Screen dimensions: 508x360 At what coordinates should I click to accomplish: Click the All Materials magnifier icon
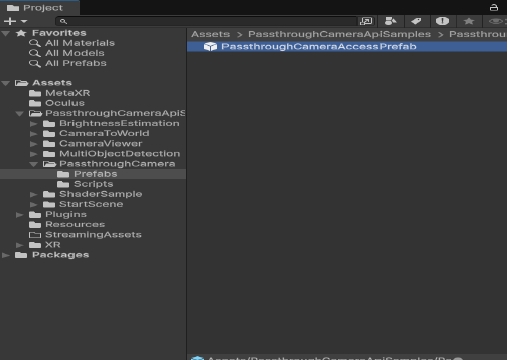(35, 43)
